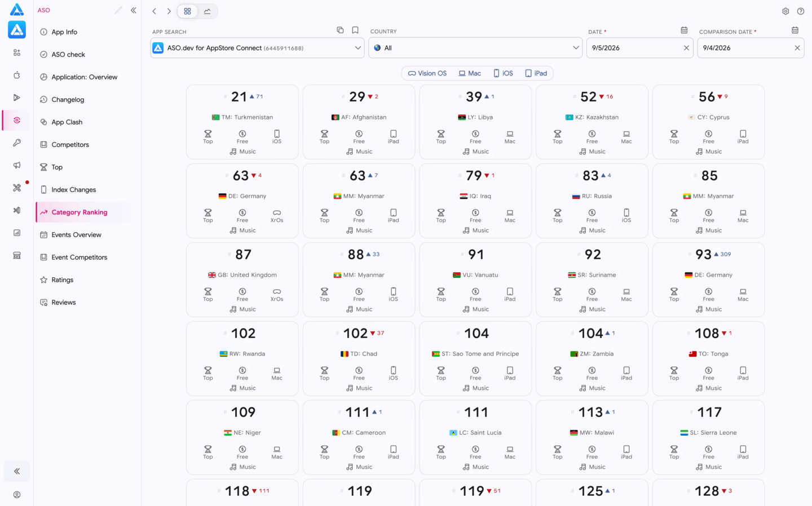Click the Turkmenistan rank 21 card
This screenshot has height=506, width=812.
click(x=242, y=122)
